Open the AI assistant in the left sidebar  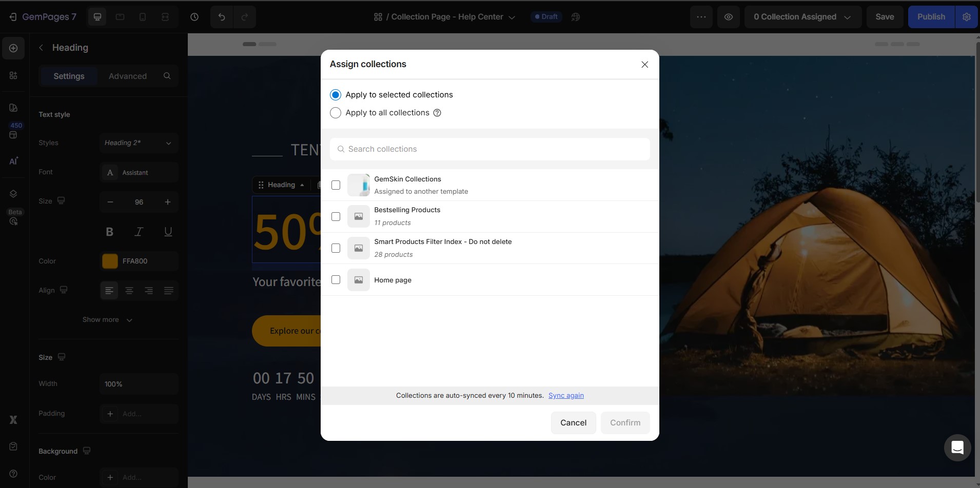pos(14,161)
